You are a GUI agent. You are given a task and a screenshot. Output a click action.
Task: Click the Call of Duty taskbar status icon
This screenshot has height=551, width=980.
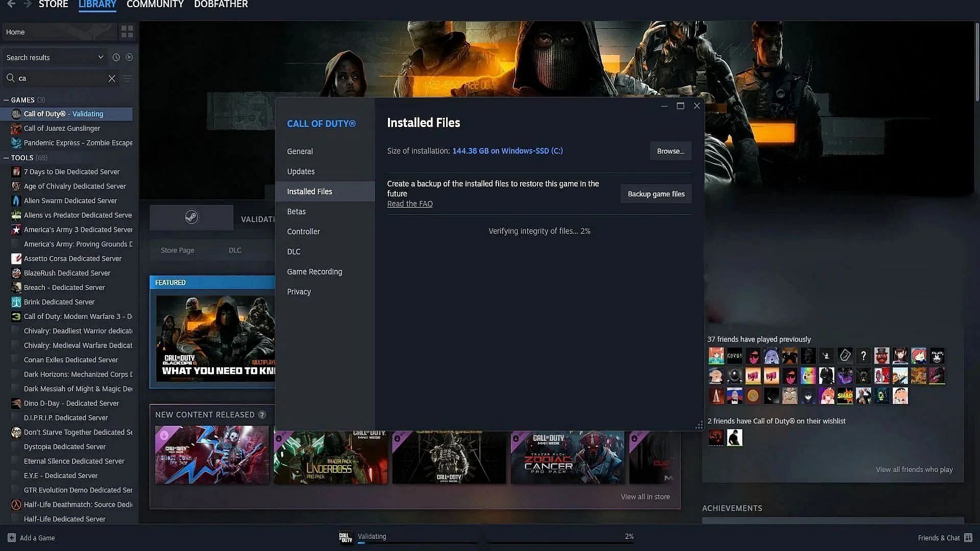(345, 536)
